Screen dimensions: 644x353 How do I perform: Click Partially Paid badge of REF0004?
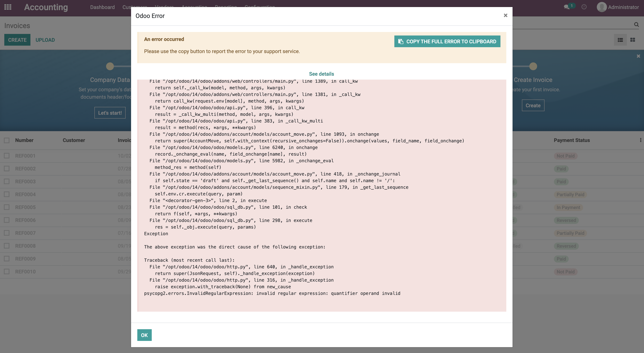(570, 194)
